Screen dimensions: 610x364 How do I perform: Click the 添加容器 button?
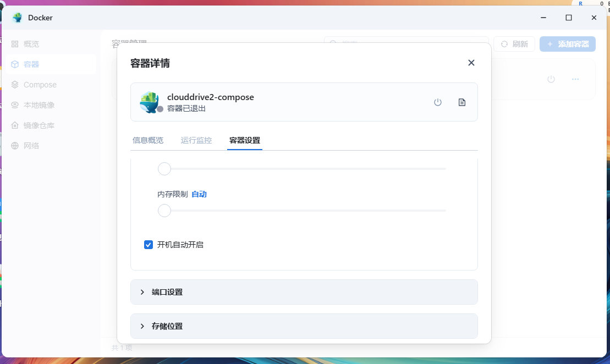pyautogui.click(x=568, y=44)
